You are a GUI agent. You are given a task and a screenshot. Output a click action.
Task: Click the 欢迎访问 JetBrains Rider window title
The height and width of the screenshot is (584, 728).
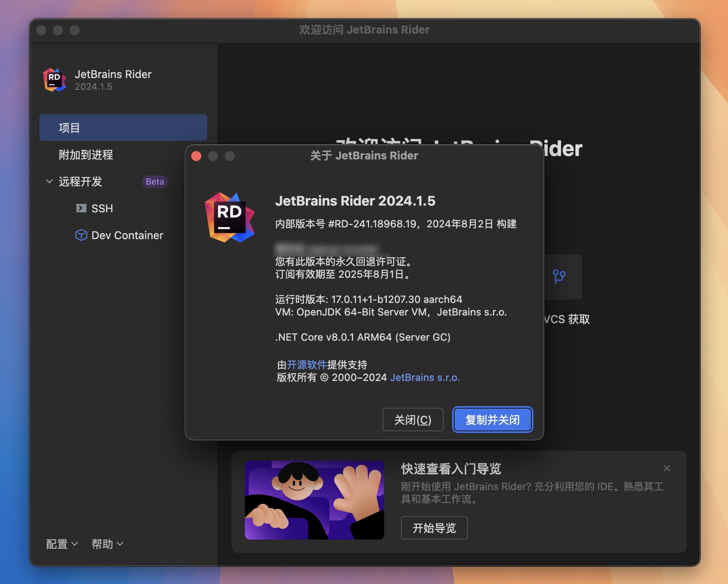[364, 30]
